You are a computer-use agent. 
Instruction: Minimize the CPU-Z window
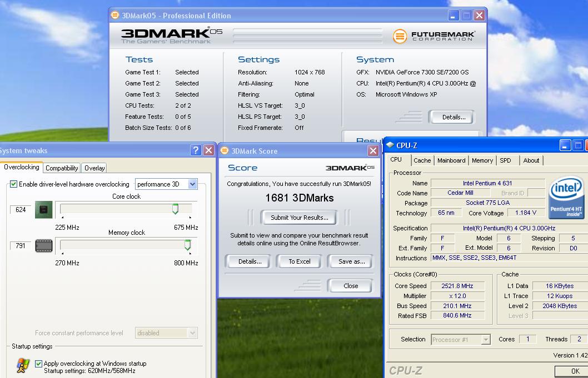tap(565, 145)
